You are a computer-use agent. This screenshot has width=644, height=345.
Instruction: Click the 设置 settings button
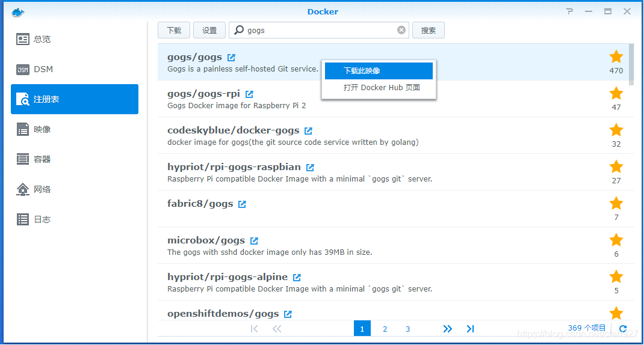pyautogui.click(x=209, y=30)
